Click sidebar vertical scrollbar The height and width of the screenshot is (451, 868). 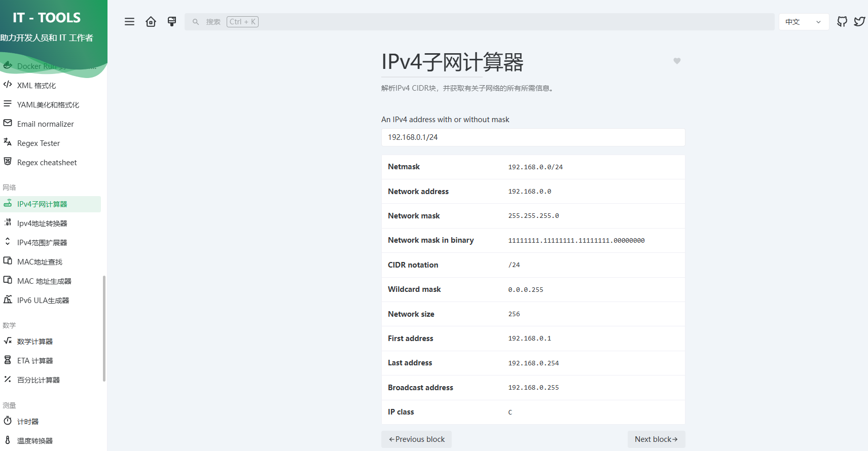(104, 328)
